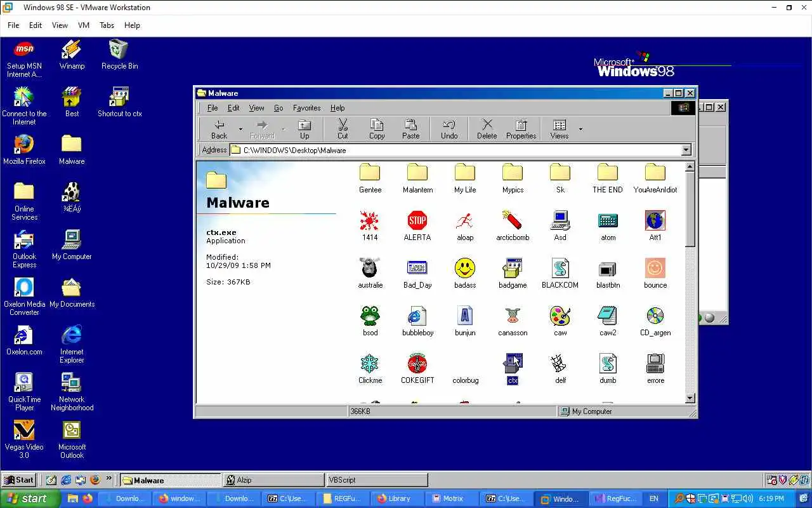Open the Properties toolbar button
This screenshot has height=508, width=812.
[x=521, y=129]
